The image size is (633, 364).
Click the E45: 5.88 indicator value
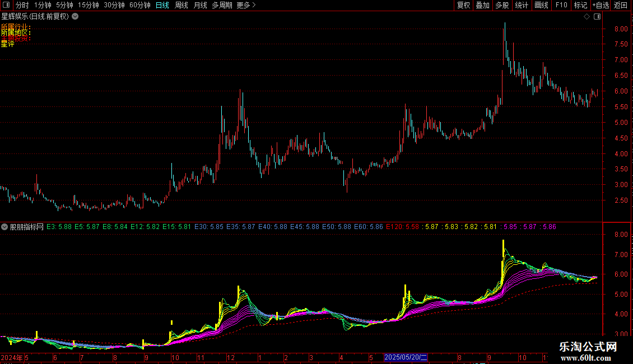pyautogui.click(x=304, y=227)
